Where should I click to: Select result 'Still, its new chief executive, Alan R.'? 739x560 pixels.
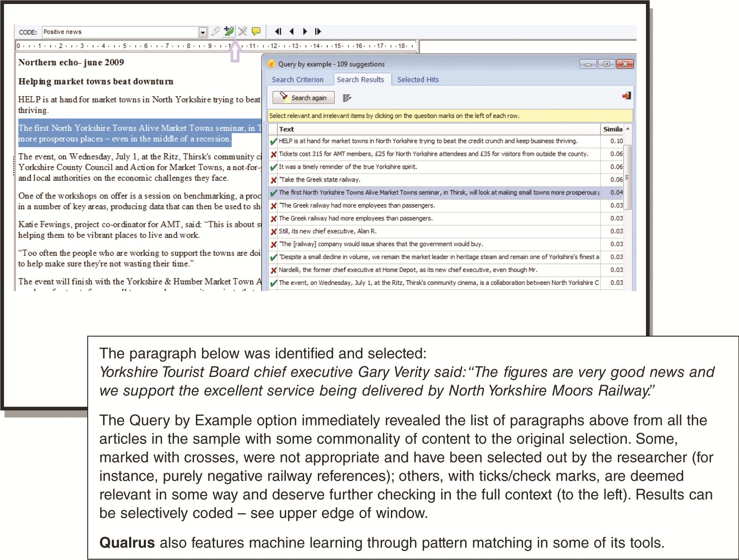coord(328,231)
